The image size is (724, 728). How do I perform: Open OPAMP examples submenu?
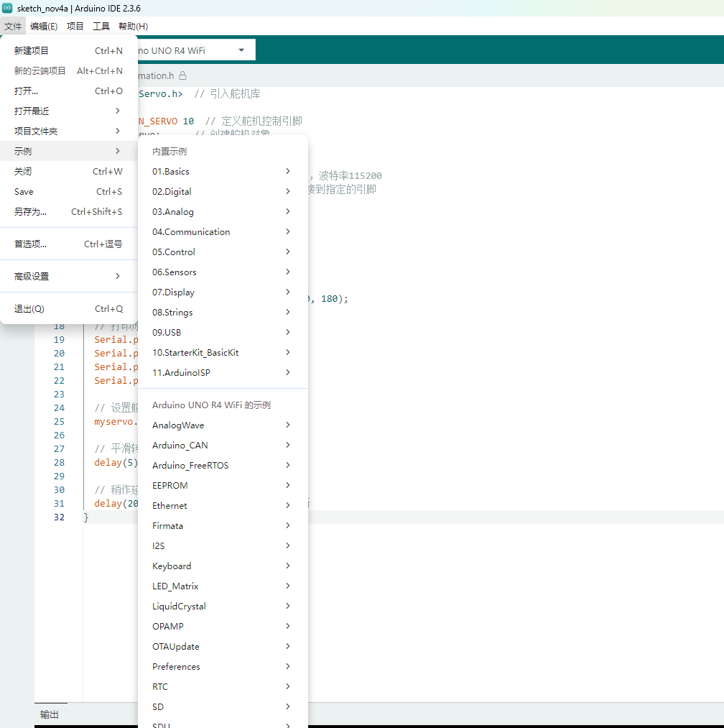223,627
